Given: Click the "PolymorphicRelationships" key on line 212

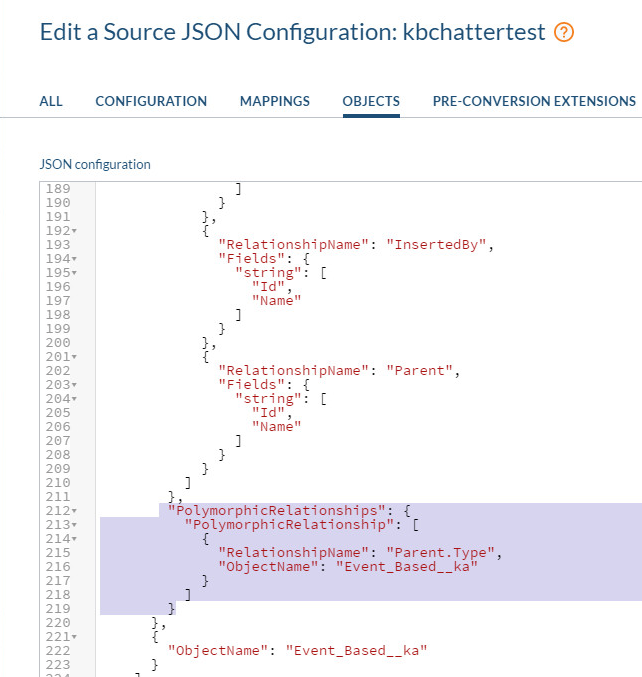Looking at the screenshot, I should point(276,511).
